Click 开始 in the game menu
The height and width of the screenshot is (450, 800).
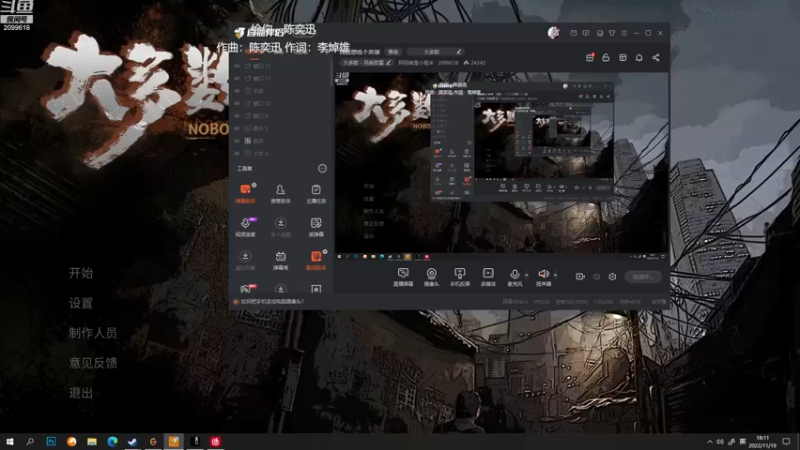pos(81,273)
